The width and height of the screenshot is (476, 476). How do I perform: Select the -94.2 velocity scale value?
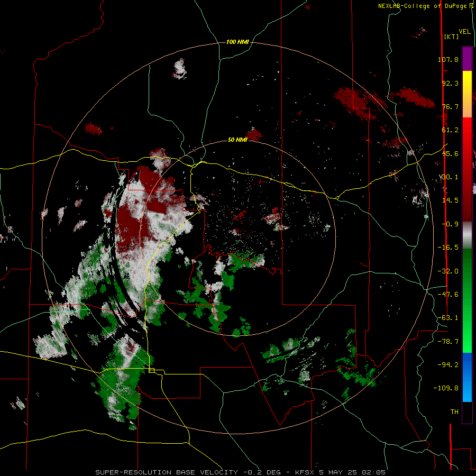[448, 364]
